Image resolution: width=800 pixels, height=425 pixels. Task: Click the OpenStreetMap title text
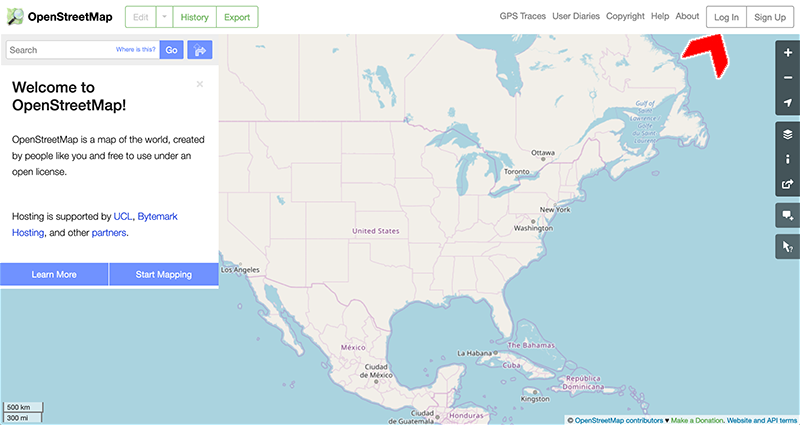(70, 17)
